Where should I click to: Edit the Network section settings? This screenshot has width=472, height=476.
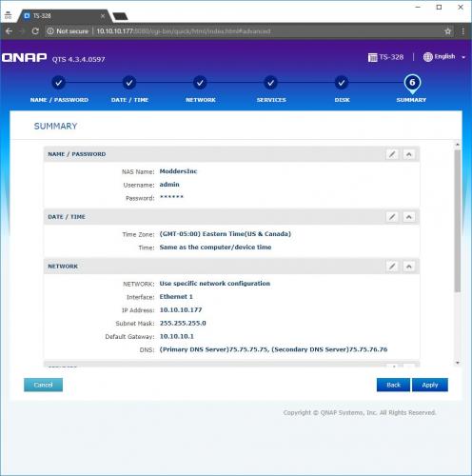click(x=392, y=267)
